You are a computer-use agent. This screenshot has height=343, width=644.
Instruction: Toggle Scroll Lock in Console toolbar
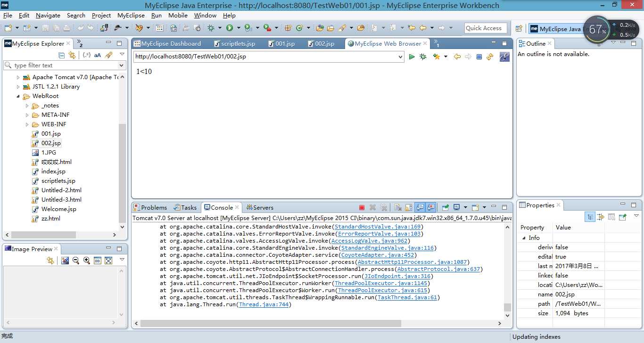point(408,207)
